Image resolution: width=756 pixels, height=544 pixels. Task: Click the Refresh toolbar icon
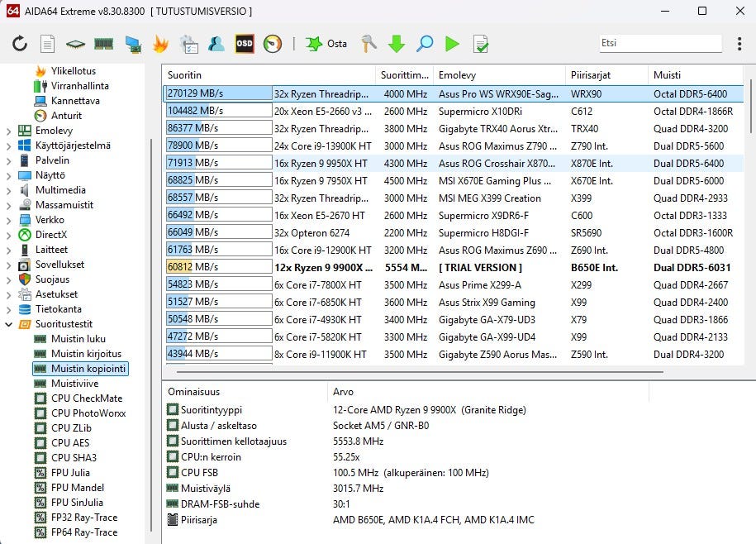(20, 44)
